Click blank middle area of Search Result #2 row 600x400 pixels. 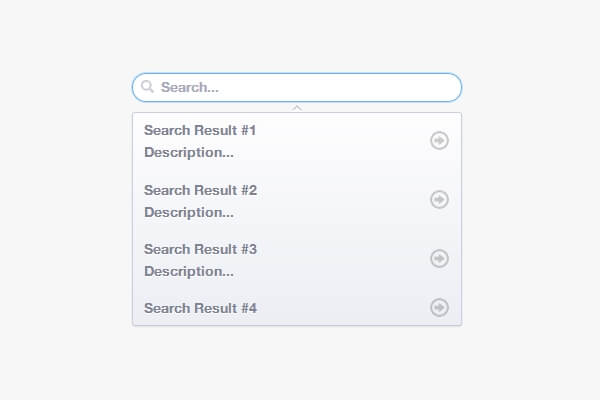[x=340, y=200]
